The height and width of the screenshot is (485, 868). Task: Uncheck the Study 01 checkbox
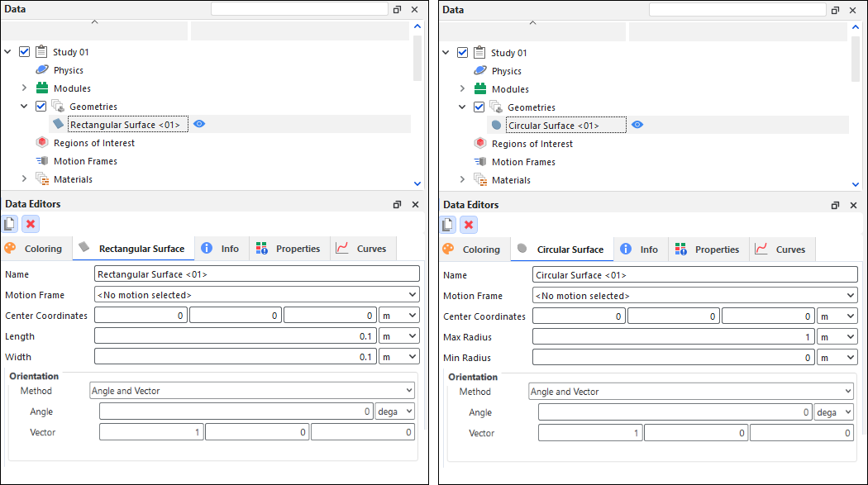23,51
